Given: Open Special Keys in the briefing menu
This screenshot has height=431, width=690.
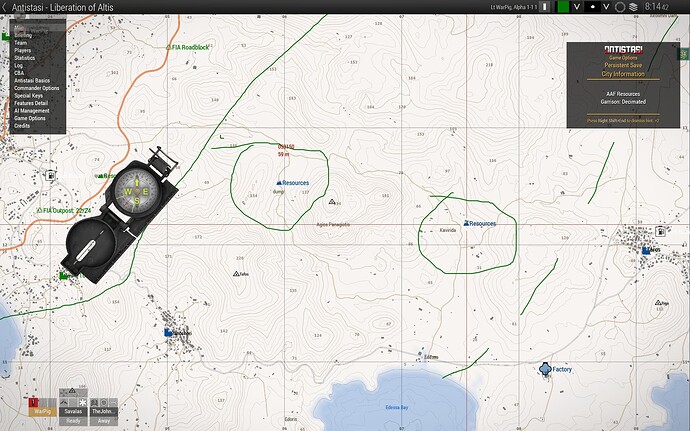Looking at the screenshot, I should (x=28, y=96).
